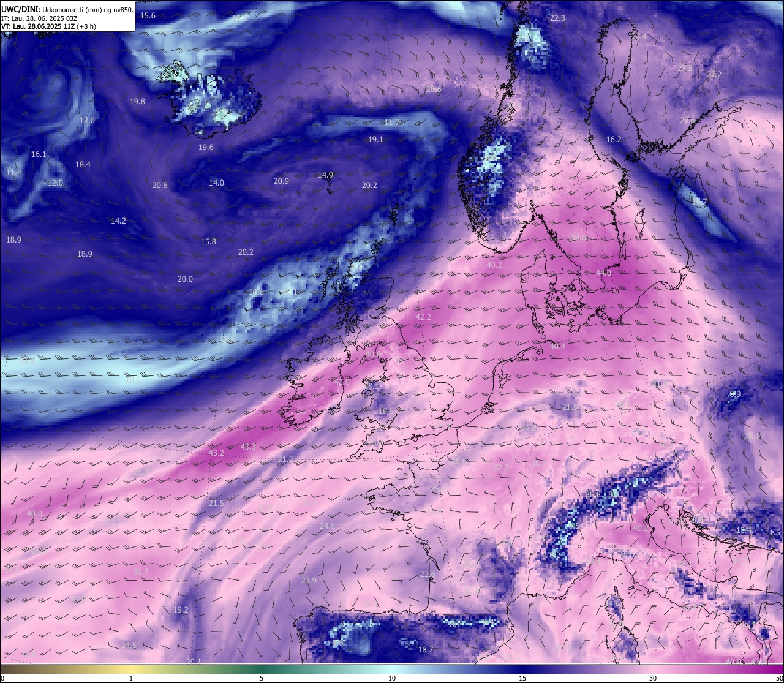Screen dimensions: 784x683
Task: Click the 16.2 value over Gulf of Bothnia
Action: [614, 140]
